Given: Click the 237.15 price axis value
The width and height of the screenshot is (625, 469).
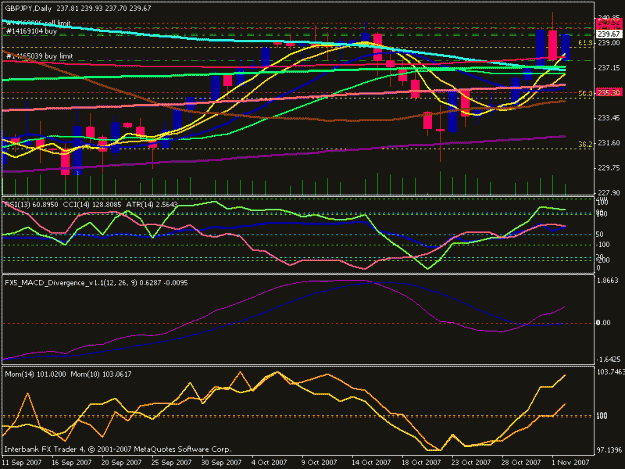Looking at the screenshot, I should (609, 68).
